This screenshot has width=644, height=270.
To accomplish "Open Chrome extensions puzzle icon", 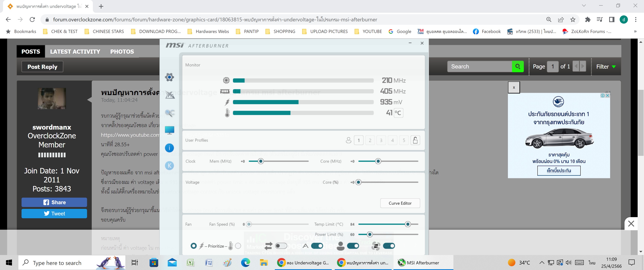I will pos(588,19).
